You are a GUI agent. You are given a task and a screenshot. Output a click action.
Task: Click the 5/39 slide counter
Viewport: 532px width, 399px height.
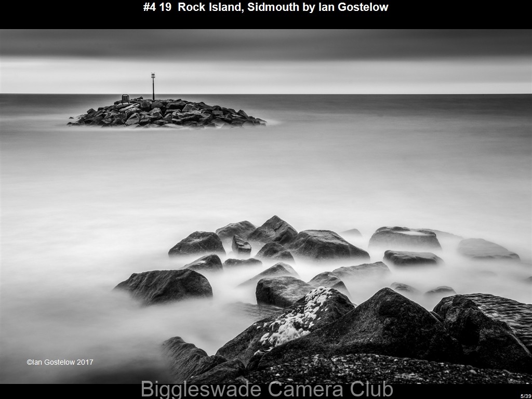[525, 396]
